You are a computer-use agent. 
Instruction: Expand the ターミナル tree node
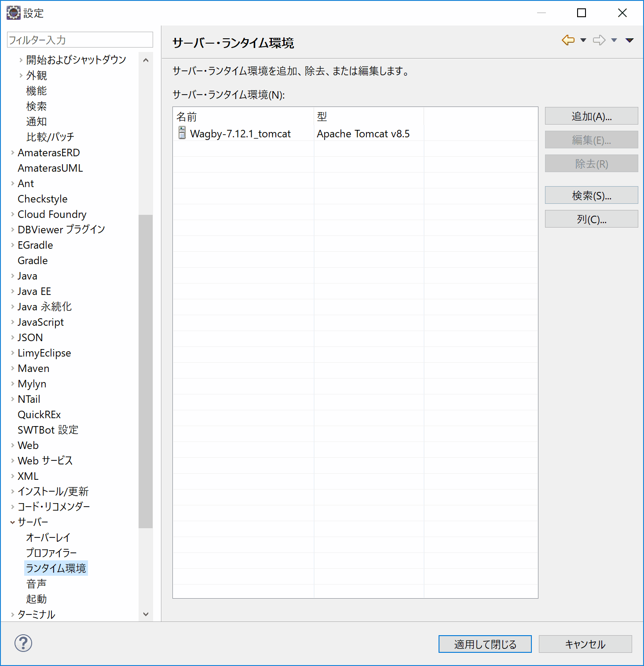[x=12, y=615]
